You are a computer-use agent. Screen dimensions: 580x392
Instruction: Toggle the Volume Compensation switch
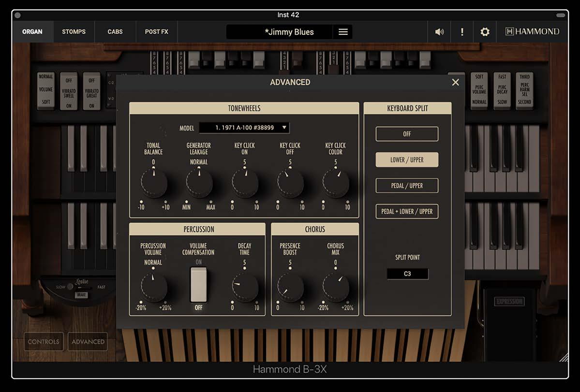click(x=199, y=285)
